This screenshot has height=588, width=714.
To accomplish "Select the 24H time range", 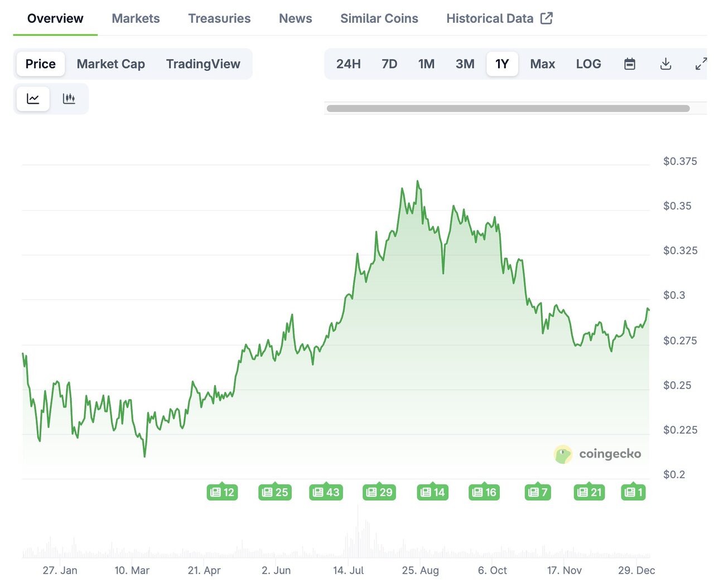I will tap(348, 64).
